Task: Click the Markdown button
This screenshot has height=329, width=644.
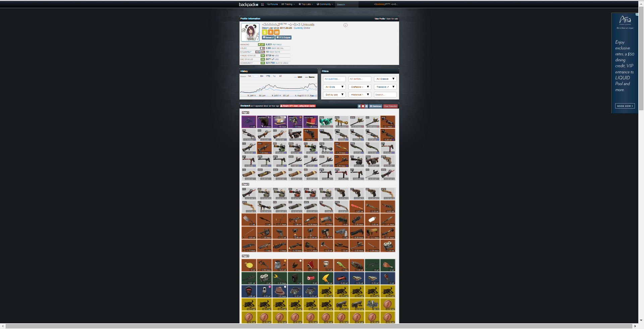Action: point(376,106)
